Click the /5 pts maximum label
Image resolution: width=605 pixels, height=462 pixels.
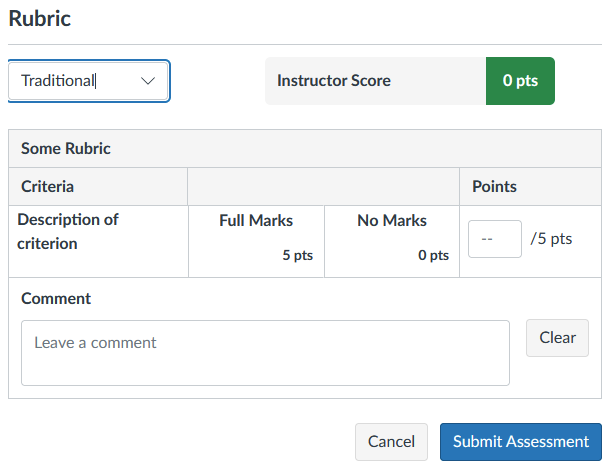(x=551, y=239)
